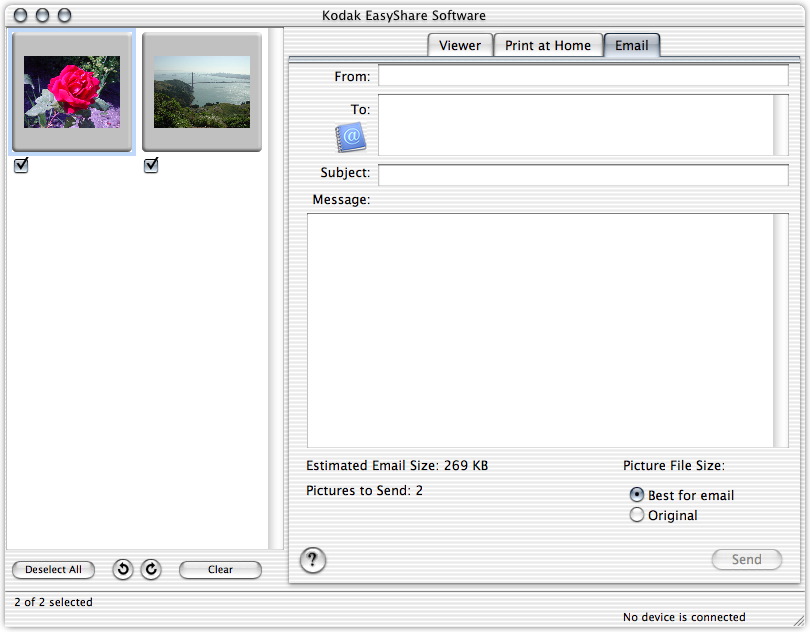
Task: Choose Best for email picture size
Action: (x=637, y=495)
